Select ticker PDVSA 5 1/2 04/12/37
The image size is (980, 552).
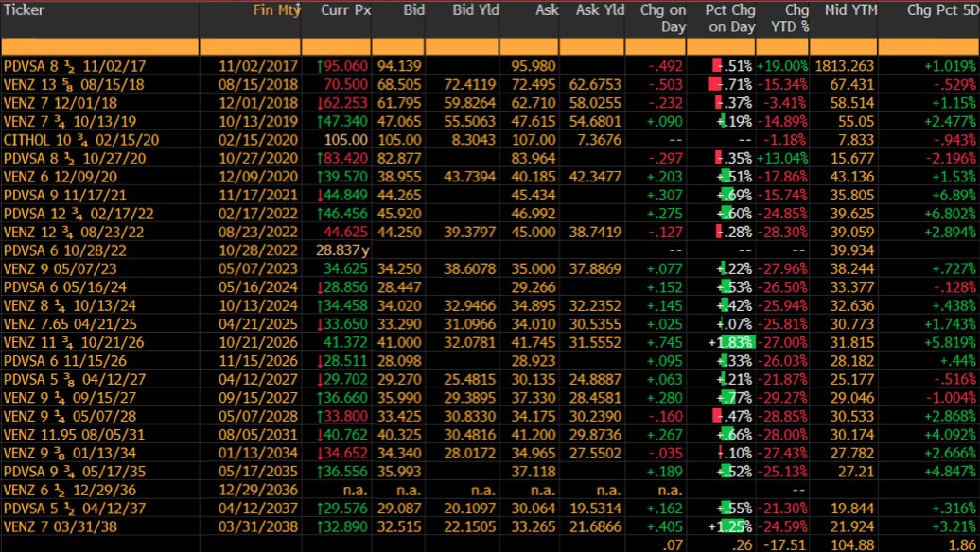(x=75, y=509)
